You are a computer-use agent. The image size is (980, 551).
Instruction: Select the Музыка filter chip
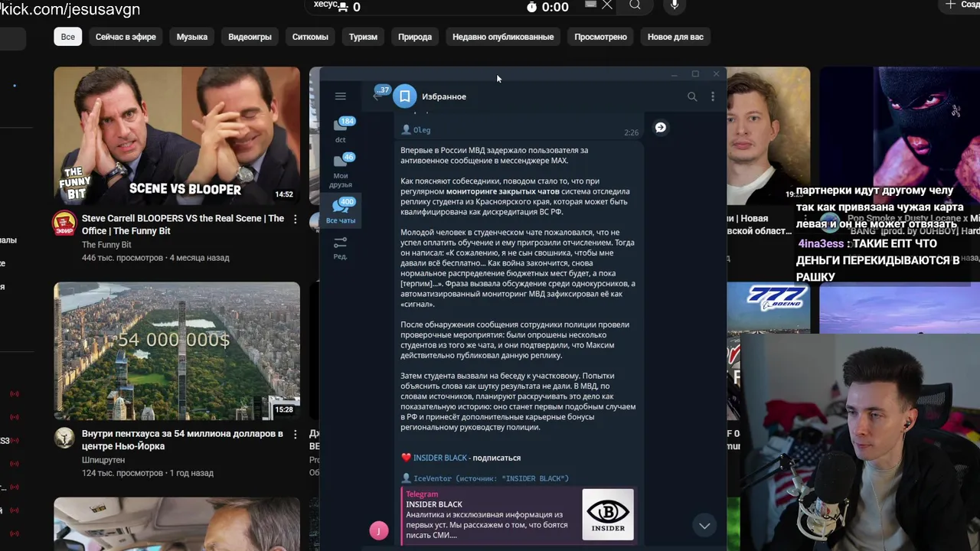pyautogui.click(x=192, y=37)
